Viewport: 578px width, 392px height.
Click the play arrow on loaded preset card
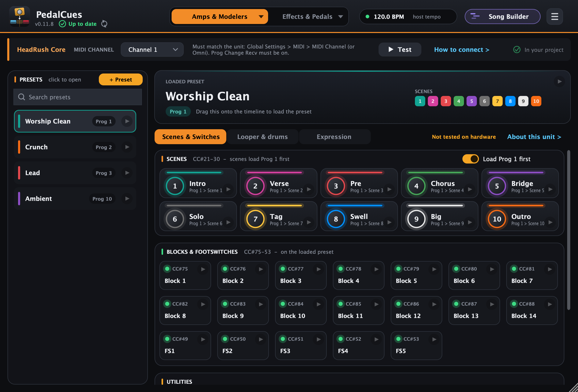[x=559, y=81]
